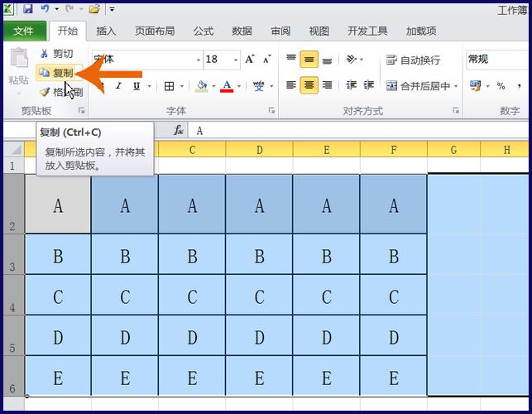532x414 pixels.
Task: Toggle the highlighted middle vertical alignment
Action: (x=309, y=60)
